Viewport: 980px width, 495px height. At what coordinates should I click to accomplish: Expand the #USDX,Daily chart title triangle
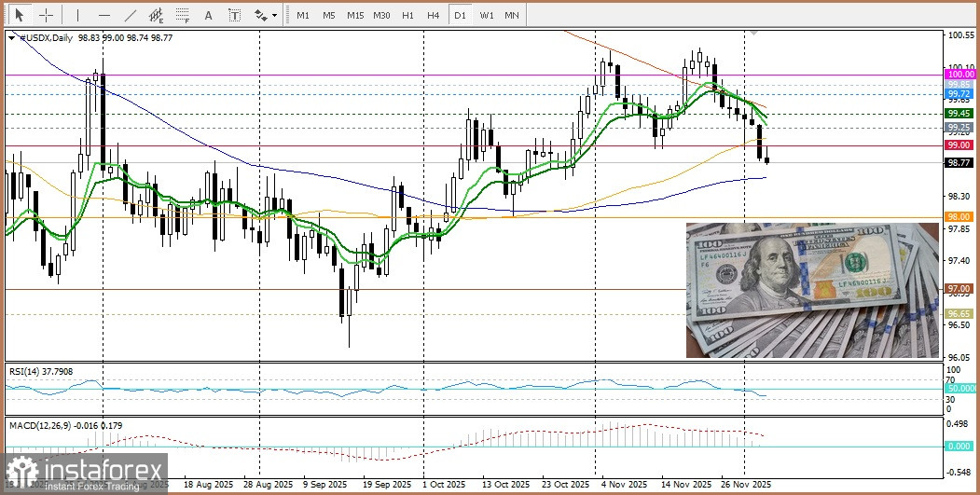pos(11,38)
